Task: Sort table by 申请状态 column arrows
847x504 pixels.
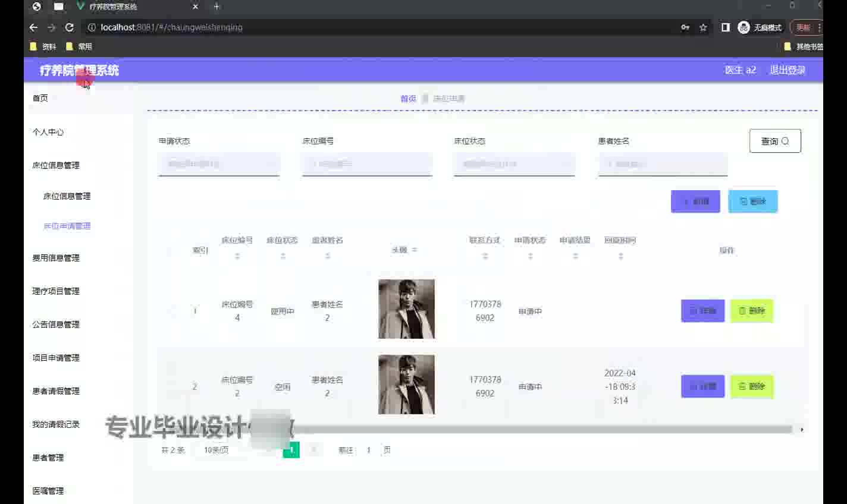Action: tap(530, 256)
